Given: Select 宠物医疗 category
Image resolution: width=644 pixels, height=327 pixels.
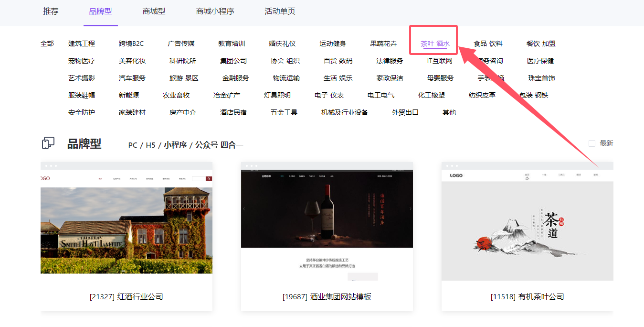Looking at the screenshot, I should (x=82, y=61).
